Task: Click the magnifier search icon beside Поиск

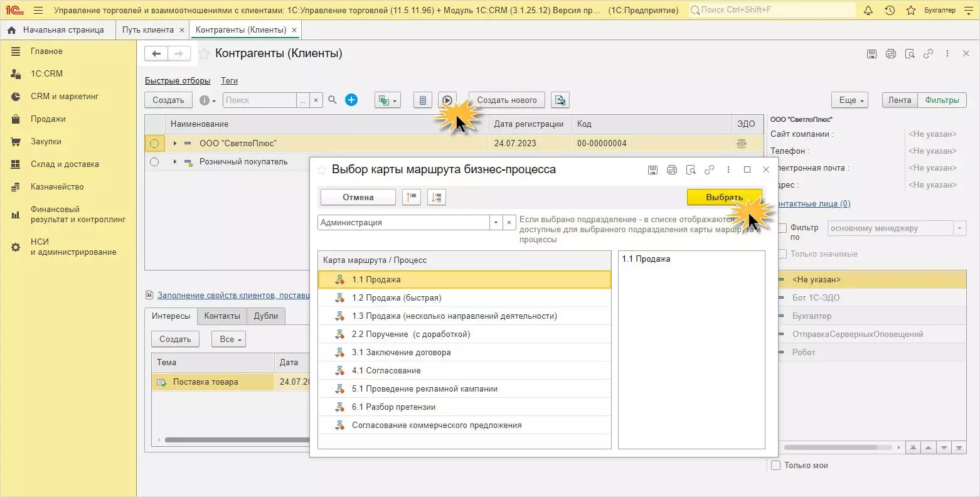Action: point(333,100)
